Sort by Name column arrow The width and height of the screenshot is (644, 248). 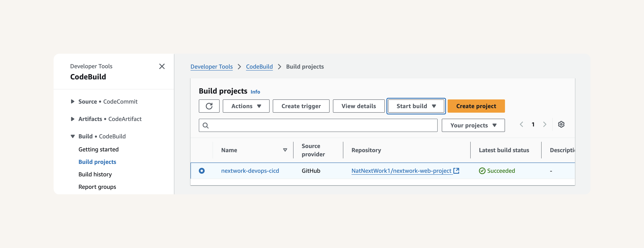pyautogui.click(x=285, y=150)
